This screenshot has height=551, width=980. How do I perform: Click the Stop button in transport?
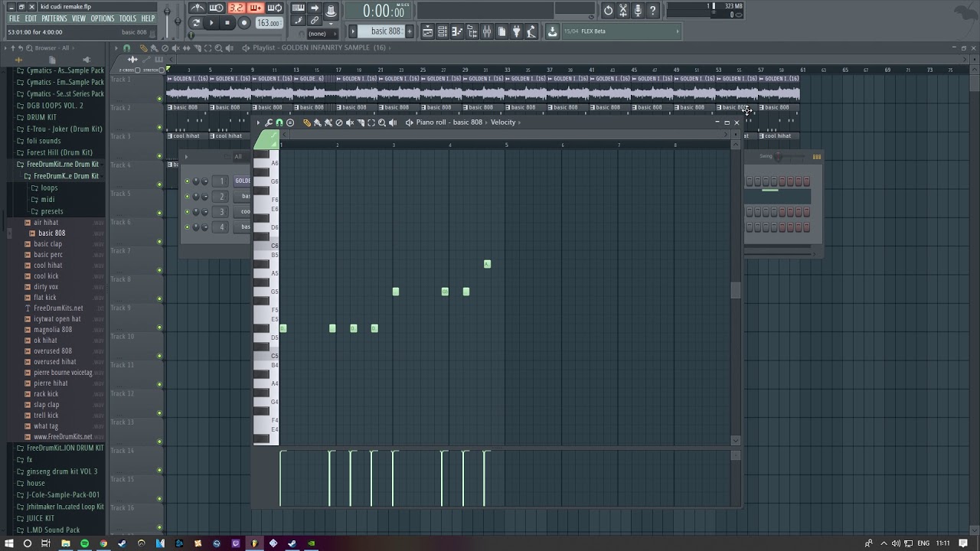pyautogui.click(x=227, y=23)
